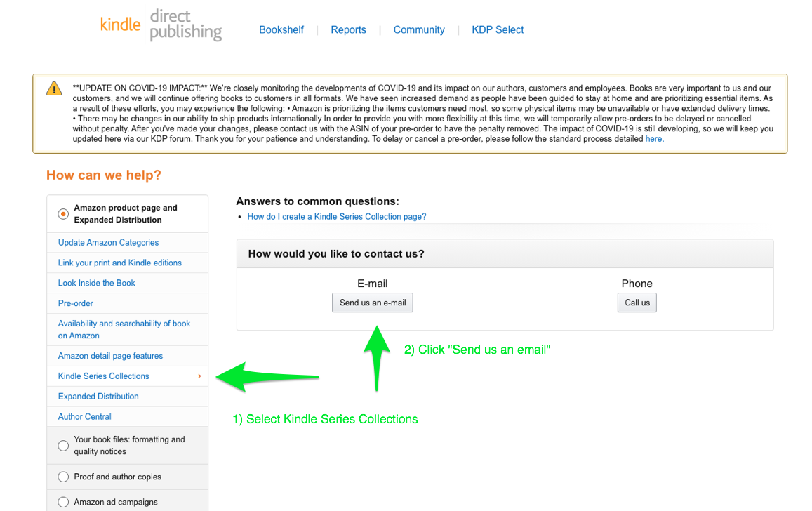This screenshot has width=812, height=511.
Task: Open the KDP Select page
Action: pyautogui.click(x=498, y=29)
